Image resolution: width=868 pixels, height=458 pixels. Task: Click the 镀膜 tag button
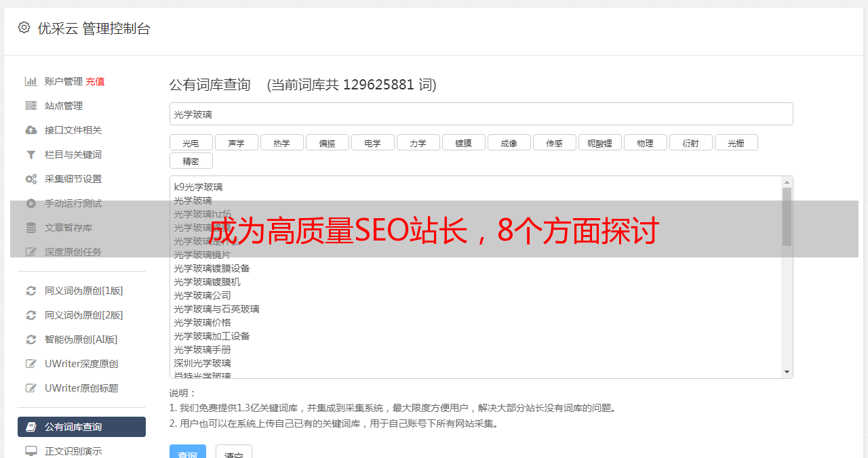click(463, 142)
